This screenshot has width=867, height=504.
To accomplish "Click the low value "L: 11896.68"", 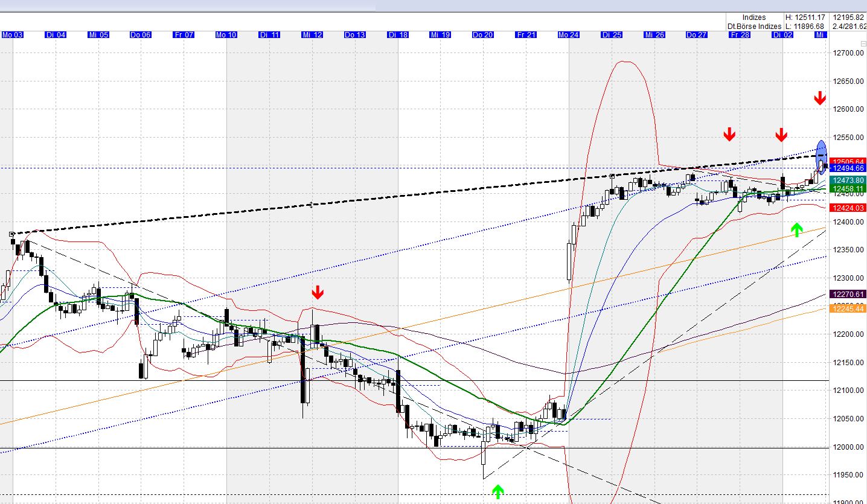I will coord(805,27).
